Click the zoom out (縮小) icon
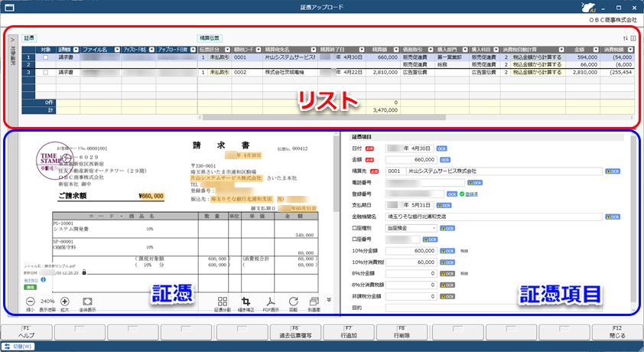 pyautogui.click(x=30, y=301)
